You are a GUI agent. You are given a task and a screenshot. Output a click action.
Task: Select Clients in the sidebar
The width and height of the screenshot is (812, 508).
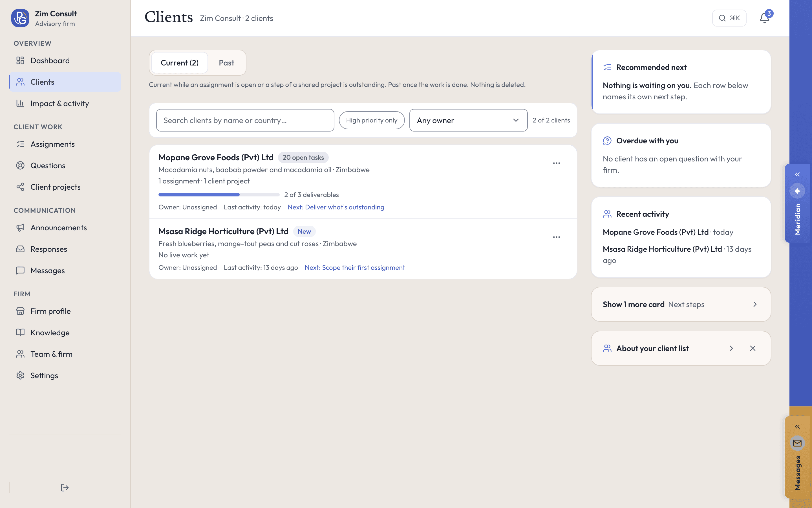[65, 82]
